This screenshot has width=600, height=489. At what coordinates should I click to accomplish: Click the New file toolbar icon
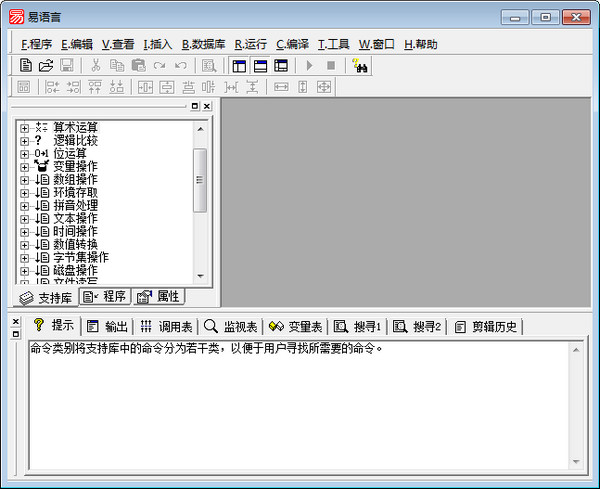pos(26,65)
